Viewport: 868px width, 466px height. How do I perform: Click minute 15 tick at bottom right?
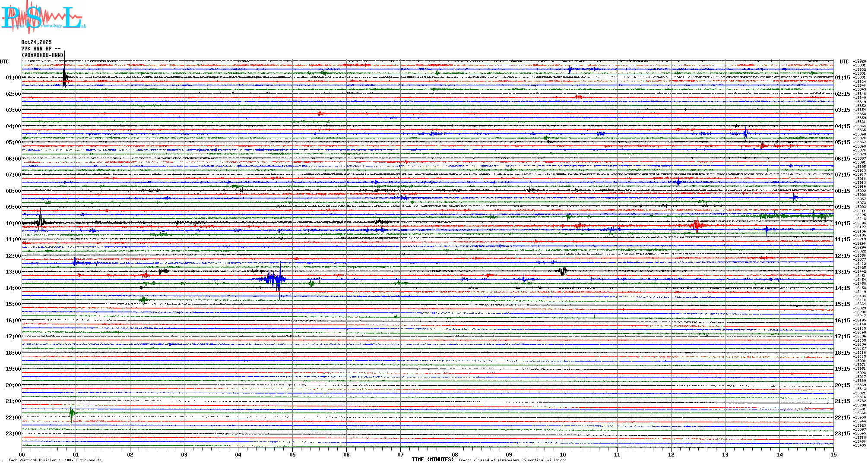(x=833, y=454)
